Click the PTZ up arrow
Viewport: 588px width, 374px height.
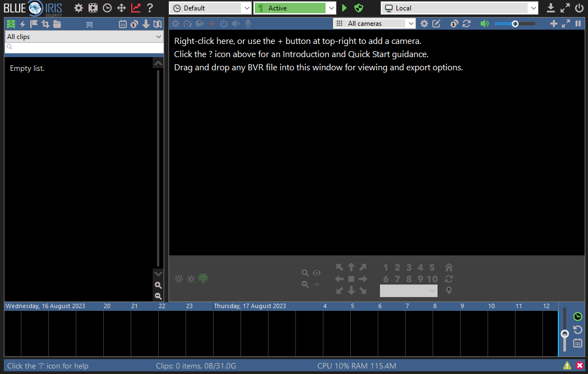(x=351, y=267)
